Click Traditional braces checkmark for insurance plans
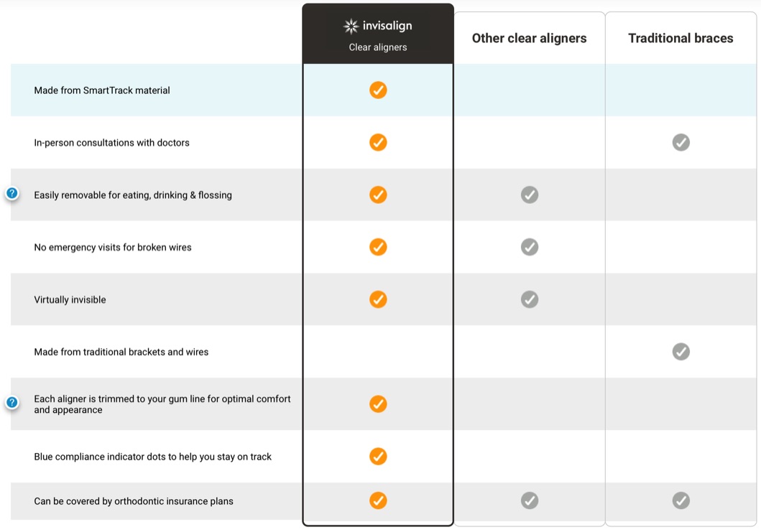 [681, 500]
